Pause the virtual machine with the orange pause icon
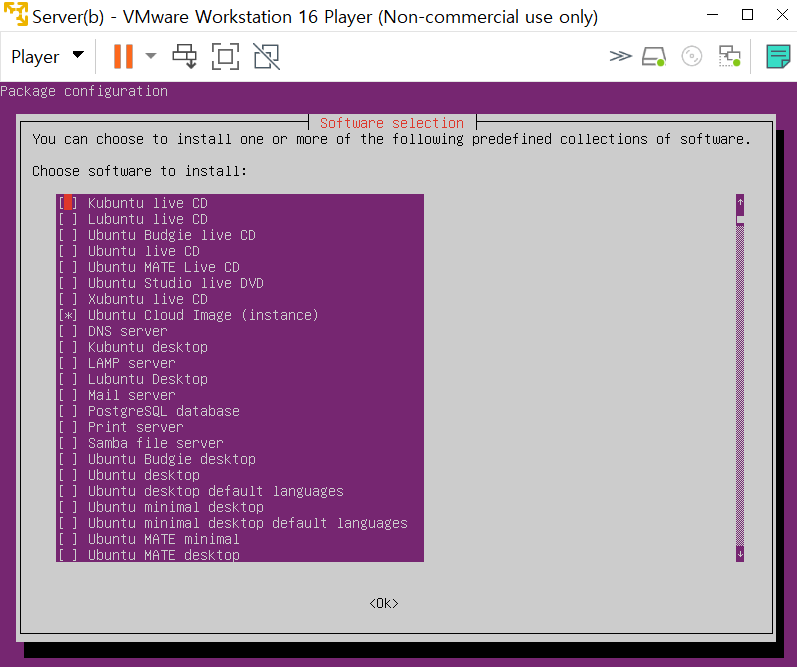 (x=123, y=56)
